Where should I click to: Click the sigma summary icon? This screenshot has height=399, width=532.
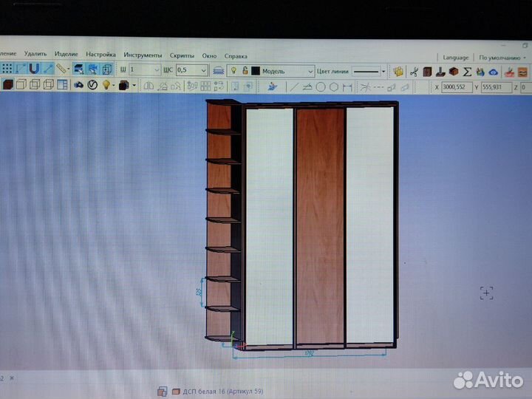click(x=467, y=72)
